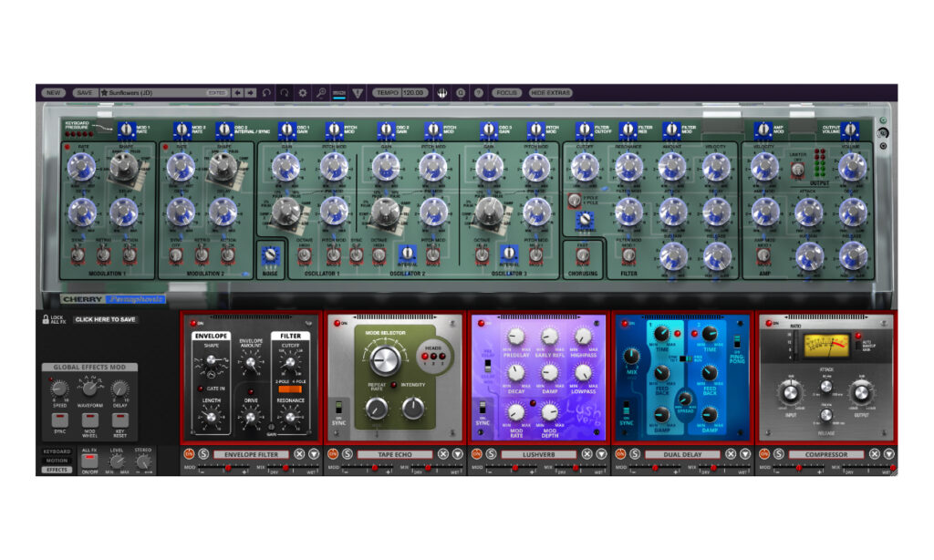Open the MIDI hand icon in toolbar
Image resolution: width=934 pixels, height=560 pixels.
(x=442, y=93)
